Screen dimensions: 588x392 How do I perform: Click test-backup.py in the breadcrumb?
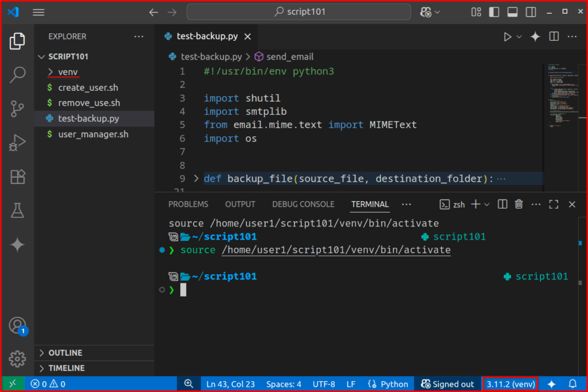pos(211,57)
